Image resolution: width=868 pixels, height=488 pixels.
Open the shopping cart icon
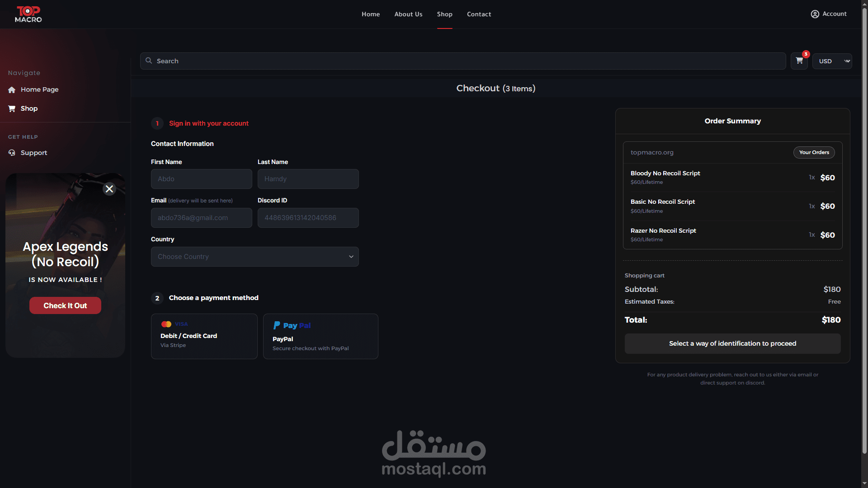pos(799,61)
